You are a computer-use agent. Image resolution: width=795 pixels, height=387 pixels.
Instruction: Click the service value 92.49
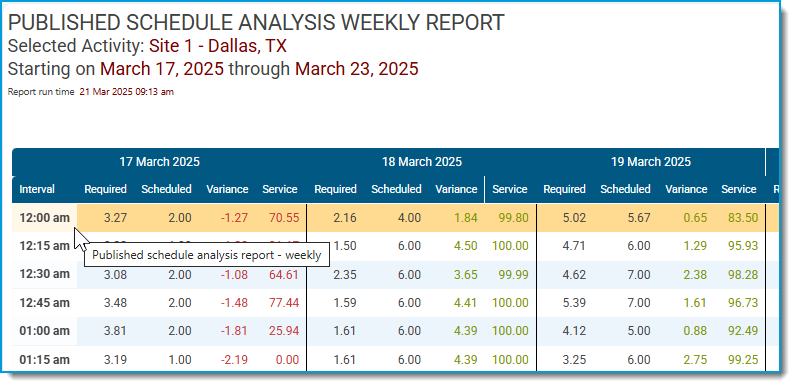point(743,331)
